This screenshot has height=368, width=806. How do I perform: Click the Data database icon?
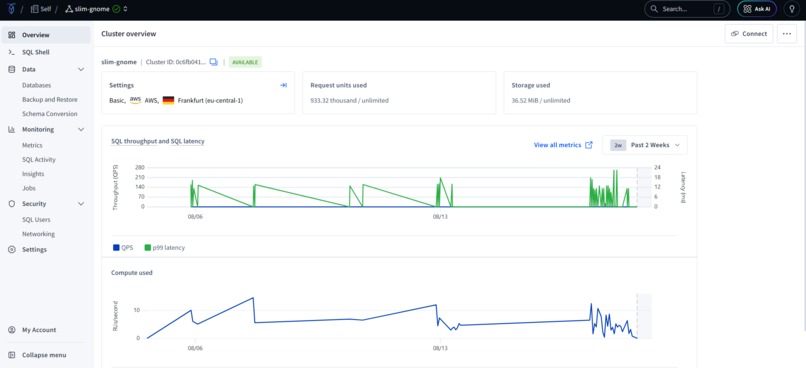point(12,69)
